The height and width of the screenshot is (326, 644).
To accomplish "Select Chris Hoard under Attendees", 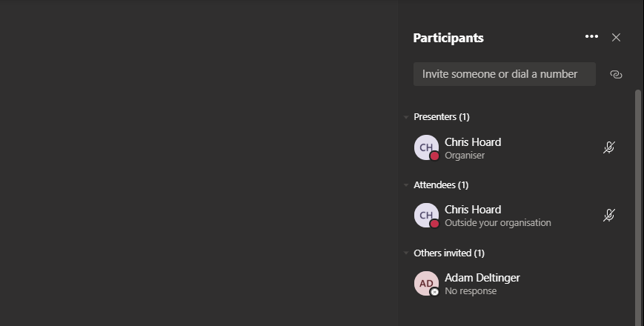I will (473, 210).
